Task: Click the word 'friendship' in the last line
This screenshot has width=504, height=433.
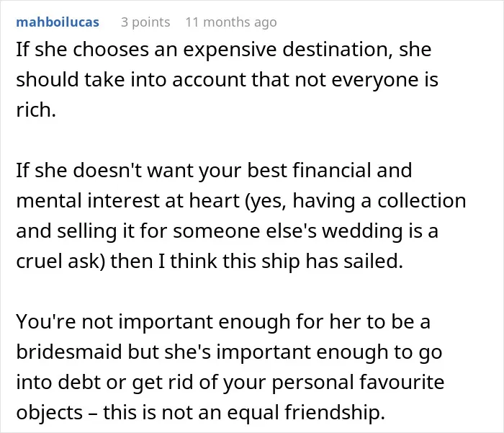Action: [335, 412]
